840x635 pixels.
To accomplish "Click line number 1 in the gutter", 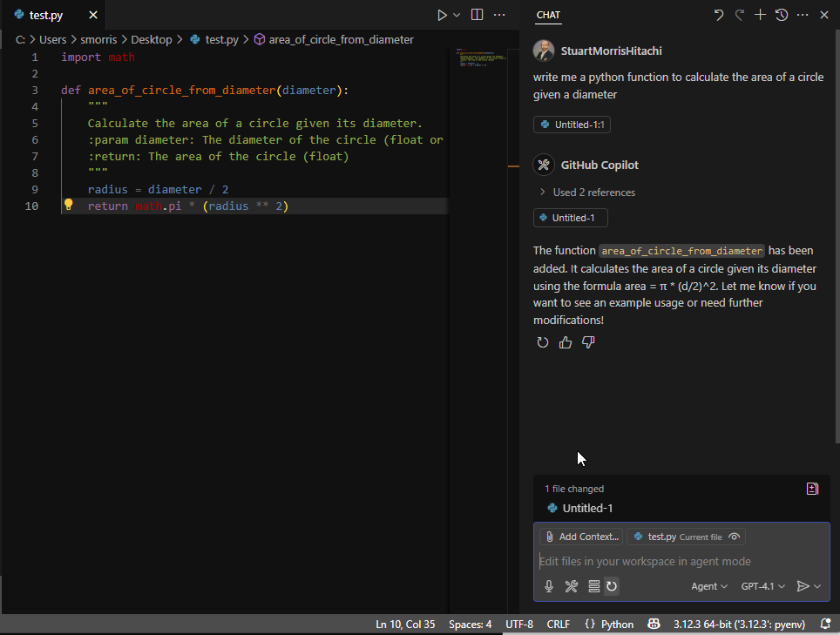I will [x=35, y=57].
